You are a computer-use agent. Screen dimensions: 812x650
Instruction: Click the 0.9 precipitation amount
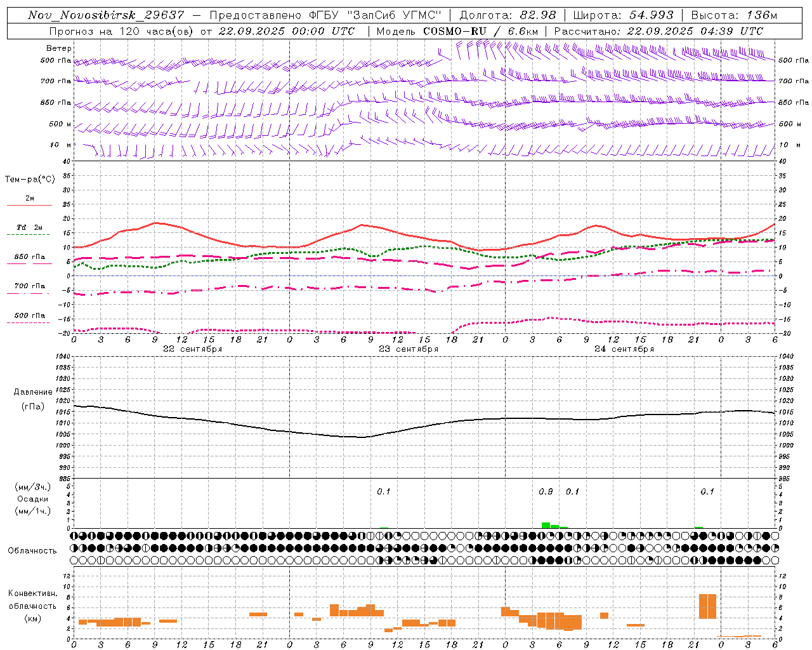click(546, 492)
